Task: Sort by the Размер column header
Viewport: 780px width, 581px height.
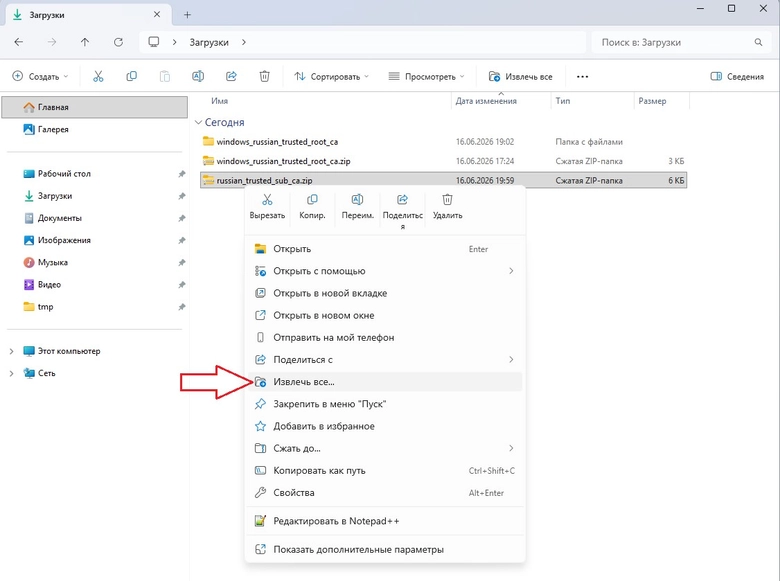Action: click(652, 101)
